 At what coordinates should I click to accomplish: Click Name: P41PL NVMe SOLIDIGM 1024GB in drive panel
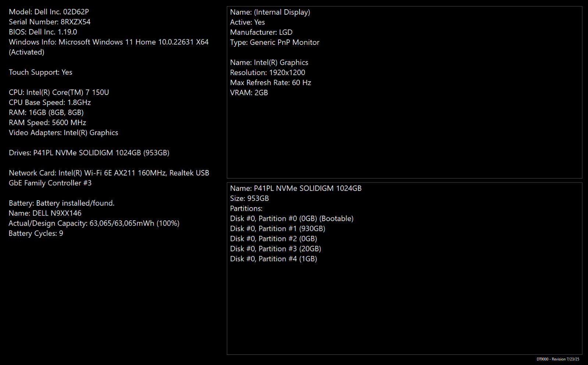point(296,188)
